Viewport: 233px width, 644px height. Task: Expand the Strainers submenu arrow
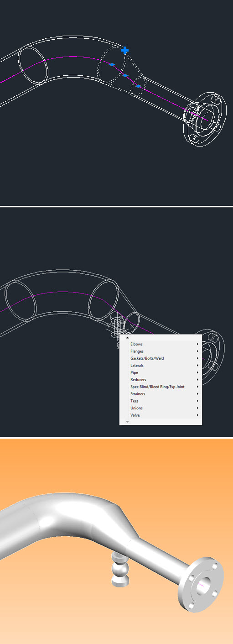point(197,394)
